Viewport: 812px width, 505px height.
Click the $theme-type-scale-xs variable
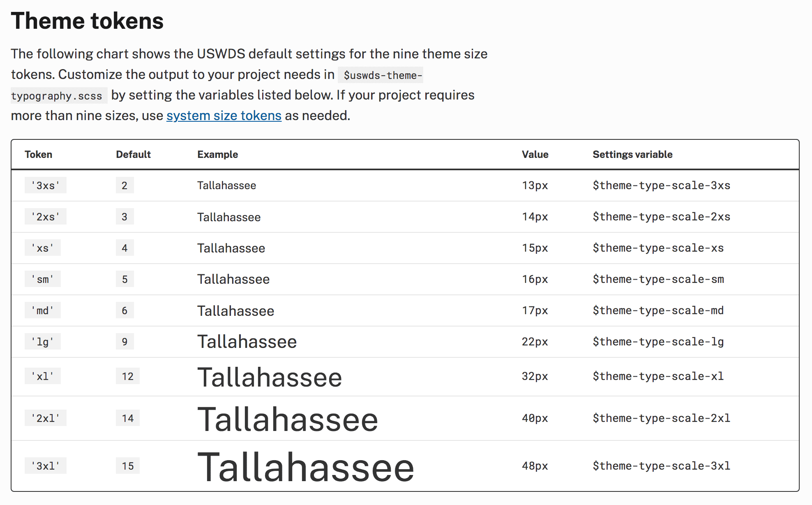pos(658,248)
